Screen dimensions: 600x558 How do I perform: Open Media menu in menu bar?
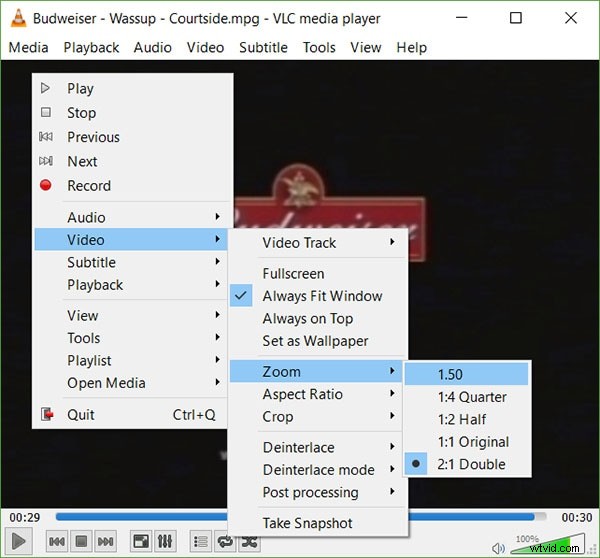[28, 47]
